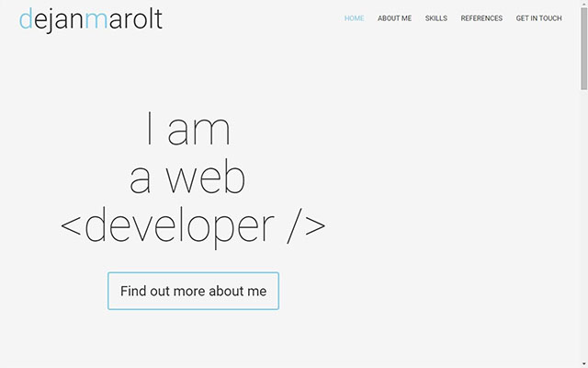Click the "ejan" letters in the logo
The image size is (588, 368).
coord(57,20)
